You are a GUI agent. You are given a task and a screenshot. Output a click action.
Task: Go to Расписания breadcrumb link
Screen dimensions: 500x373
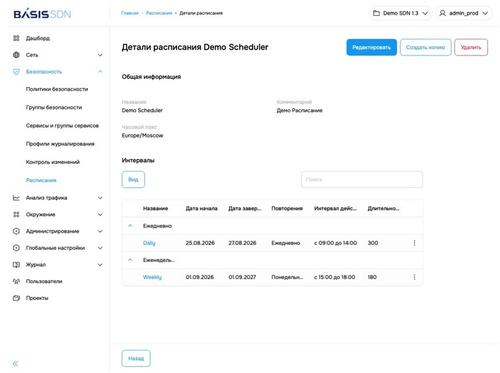point(159,13)
